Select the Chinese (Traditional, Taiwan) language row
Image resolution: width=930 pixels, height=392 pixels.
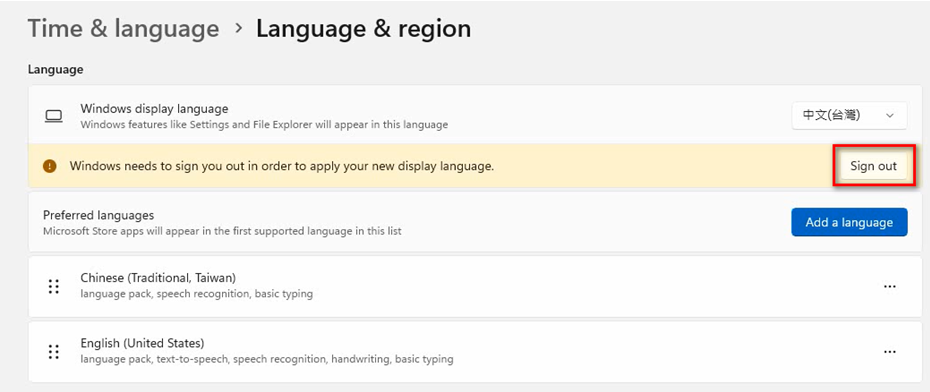click(475, 286)
